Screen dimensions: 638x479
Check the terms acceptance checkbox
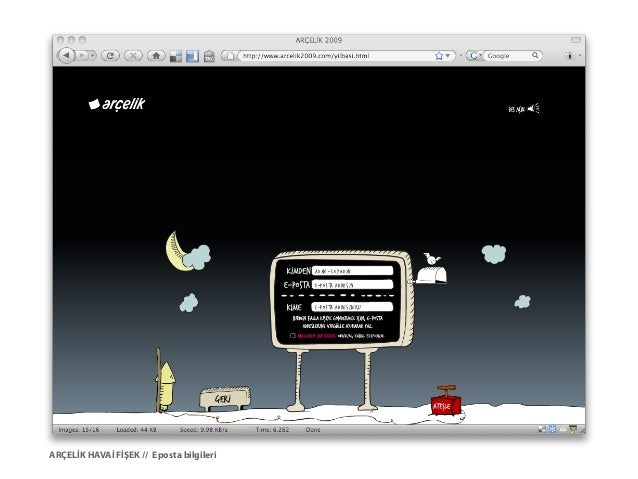pos(293,336)
